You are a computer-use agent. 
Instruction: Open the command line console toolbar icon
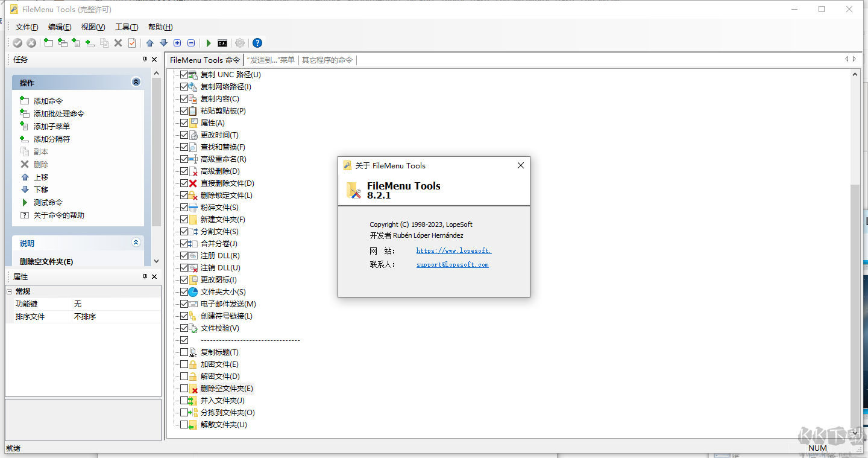[222, 43]
